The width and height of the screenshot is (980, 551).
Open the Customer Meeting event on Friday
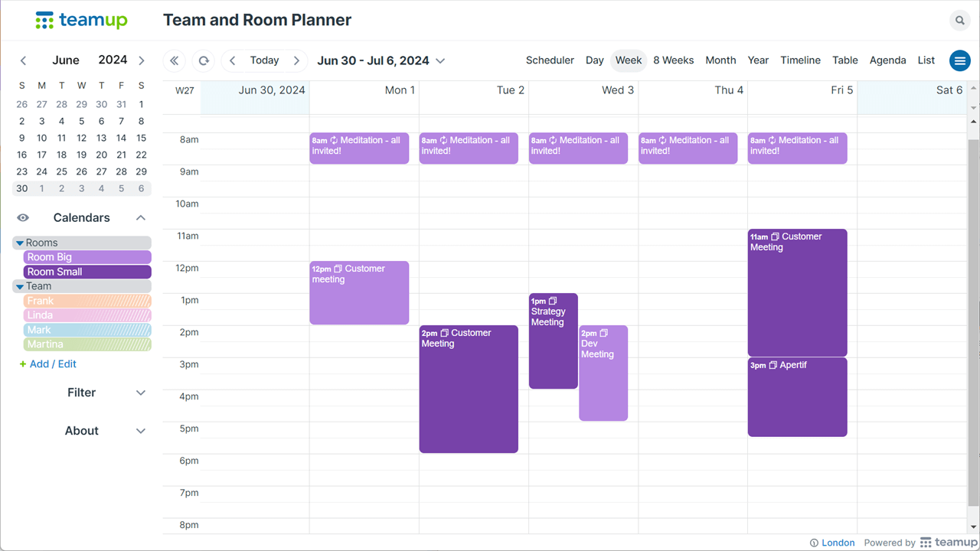[x=797, y=292]
